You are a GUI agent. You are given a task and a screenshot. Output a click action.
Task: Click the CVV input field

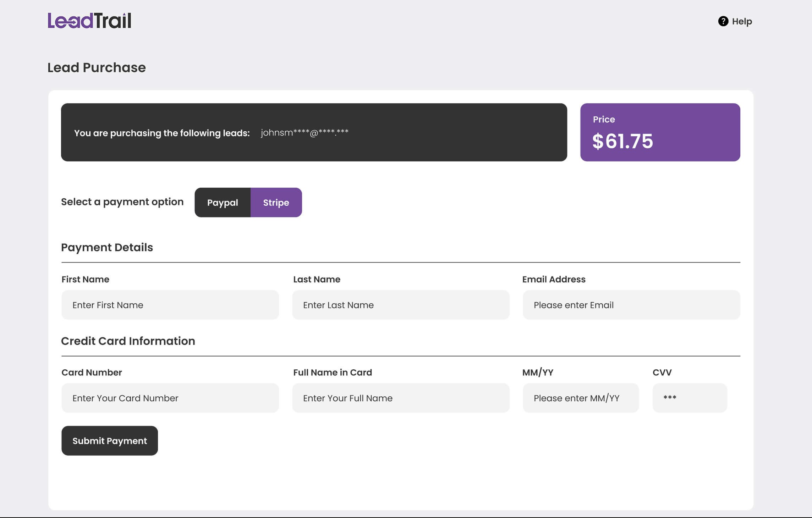click(x=690, y=398)
